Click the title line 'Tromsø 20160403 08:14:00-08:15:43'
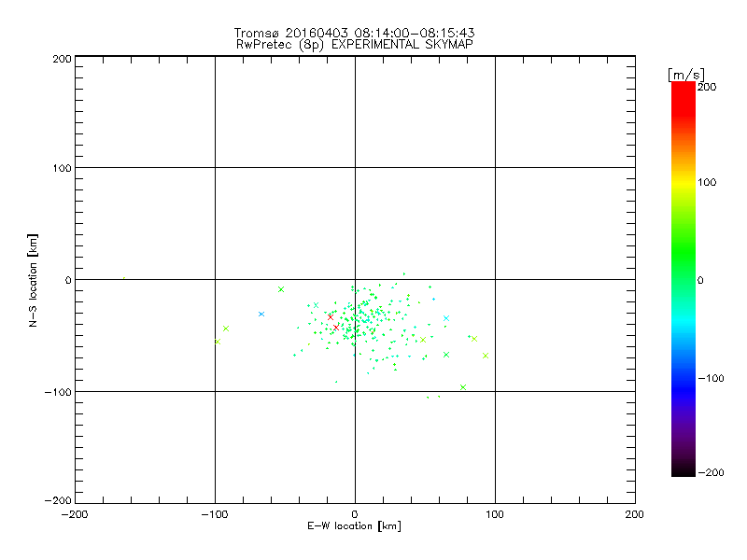Image resolution: width=747 pixels, height=560 pixels. 354,33
